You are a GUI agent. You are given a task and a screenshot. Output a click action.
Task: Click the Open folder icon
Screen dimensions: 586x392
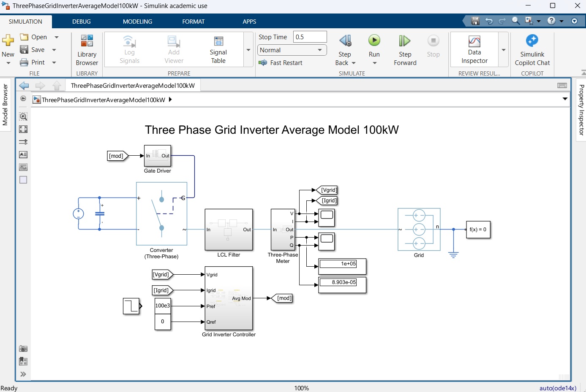pos(24,37)
